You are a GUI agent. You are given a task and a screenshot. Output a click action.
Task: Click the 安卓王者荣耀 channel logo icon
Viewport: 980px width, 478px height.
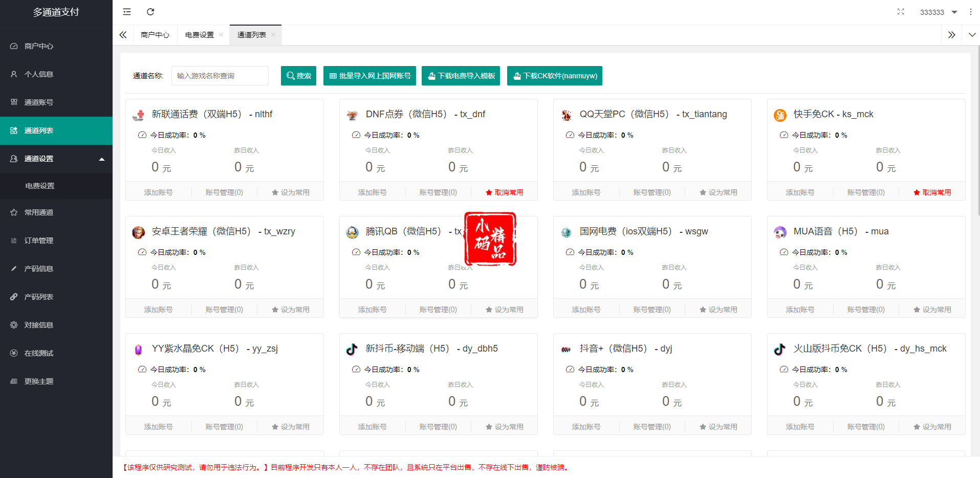click(138, 232)
